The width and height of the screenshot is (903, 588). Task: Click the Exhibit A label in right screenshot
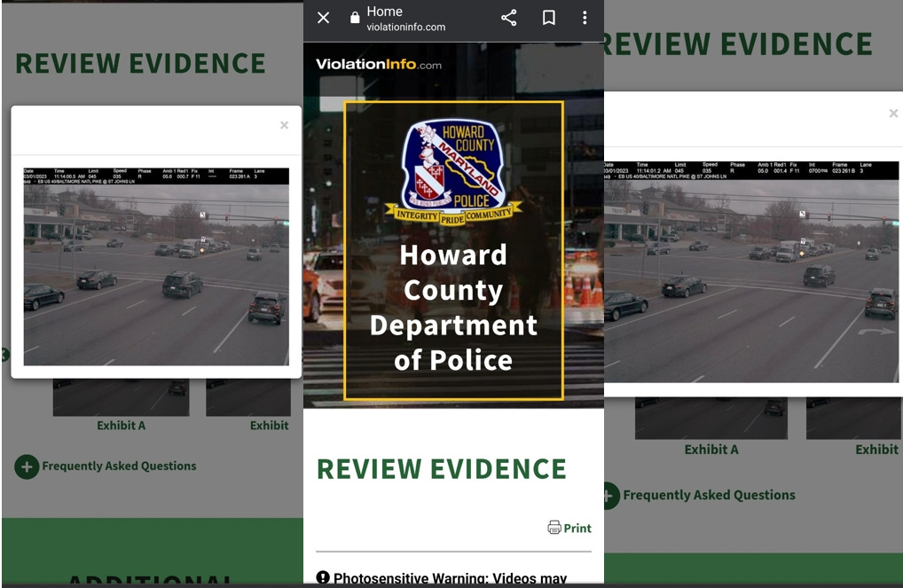coord(711,450)
